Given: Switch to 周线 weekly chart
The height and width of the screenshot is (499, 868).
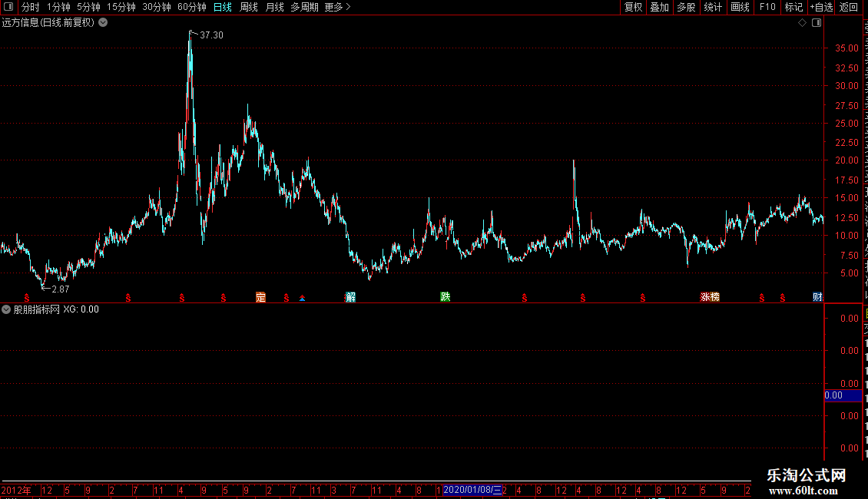Looking at the screenshot, I should click(249, 7).
